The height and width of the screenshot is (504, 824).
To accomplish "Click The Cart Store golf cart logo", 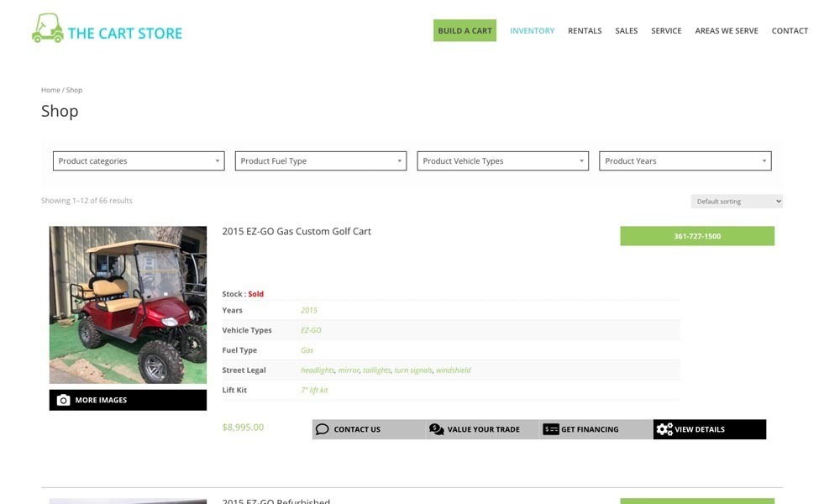I will [108, 29].
